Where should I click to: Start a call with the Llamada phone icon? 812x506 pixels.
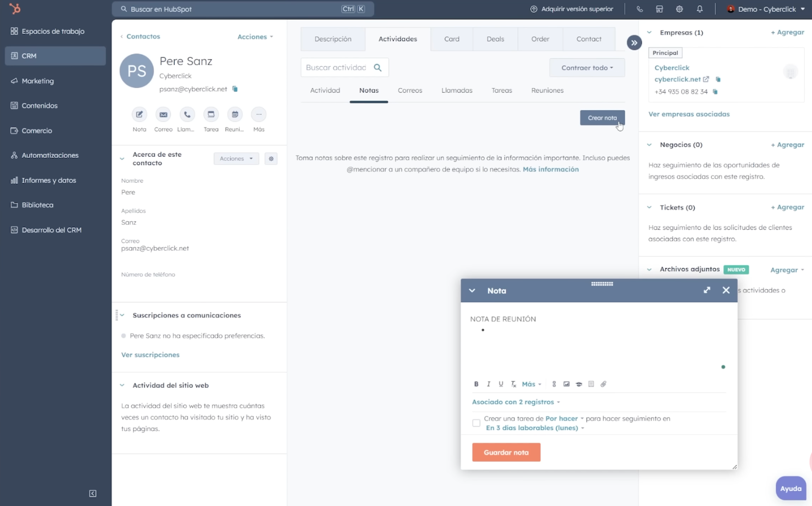click(x=187, y=115)
